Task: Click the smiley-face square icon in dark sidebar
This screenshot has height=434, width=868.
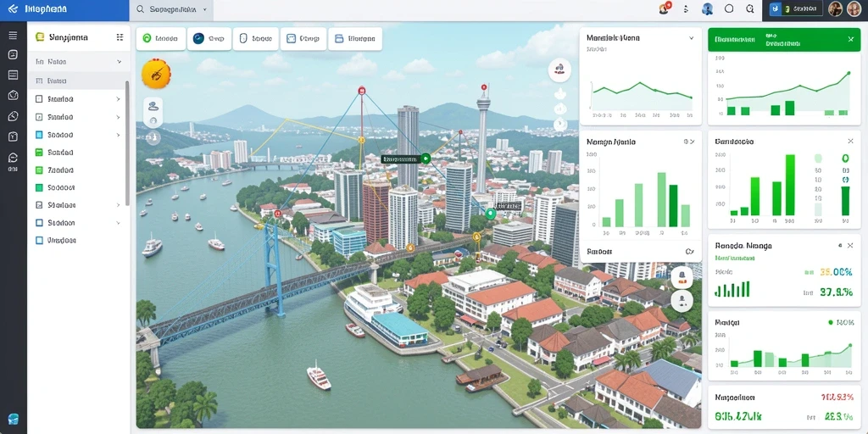Action: pos(13,54)
